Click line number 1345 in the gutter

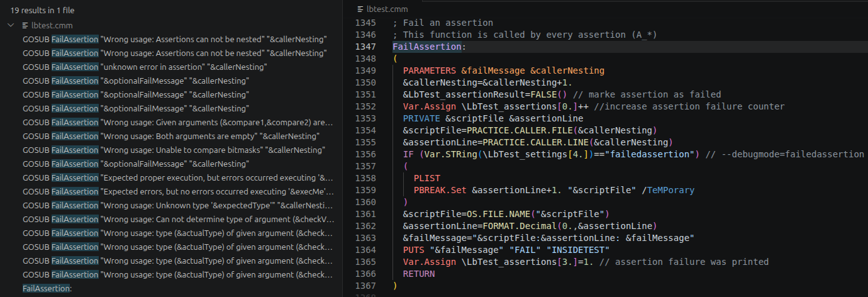(365, 23)
